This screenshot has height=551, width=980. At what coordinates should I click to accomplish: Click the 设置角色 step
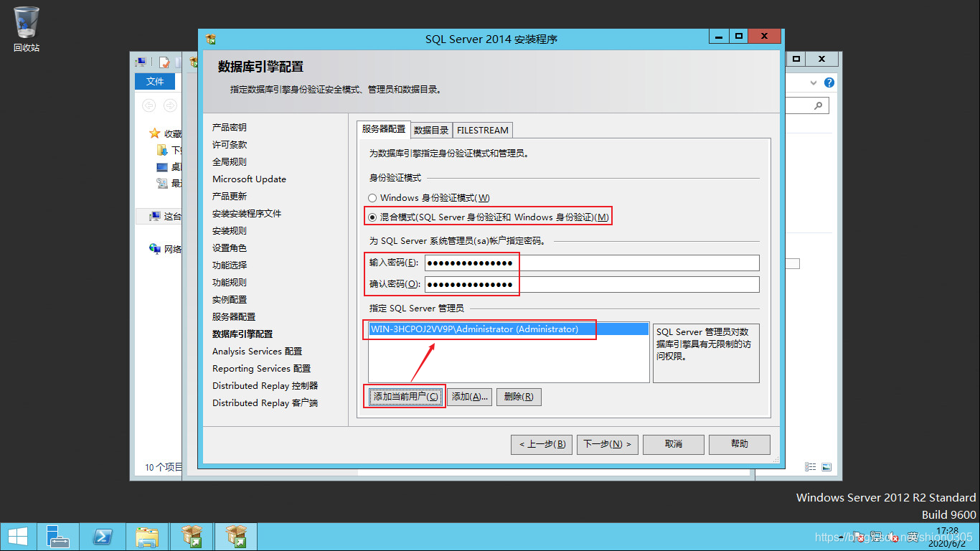230,248
